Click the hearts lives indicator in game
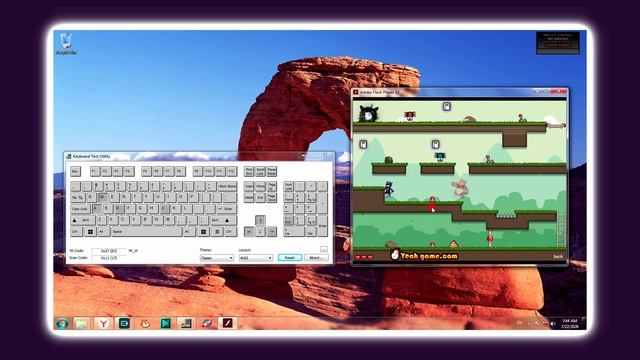Screen dimensions: 640x360 [364, 257]
